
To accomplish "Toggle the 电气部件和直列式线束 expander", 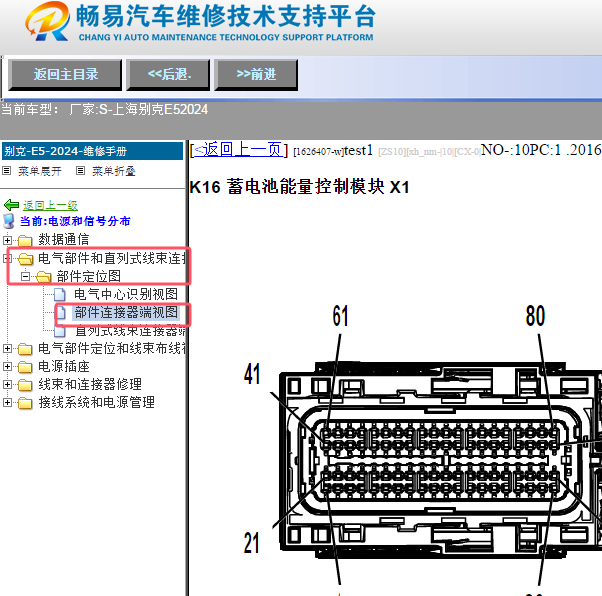I will [7, 258].
